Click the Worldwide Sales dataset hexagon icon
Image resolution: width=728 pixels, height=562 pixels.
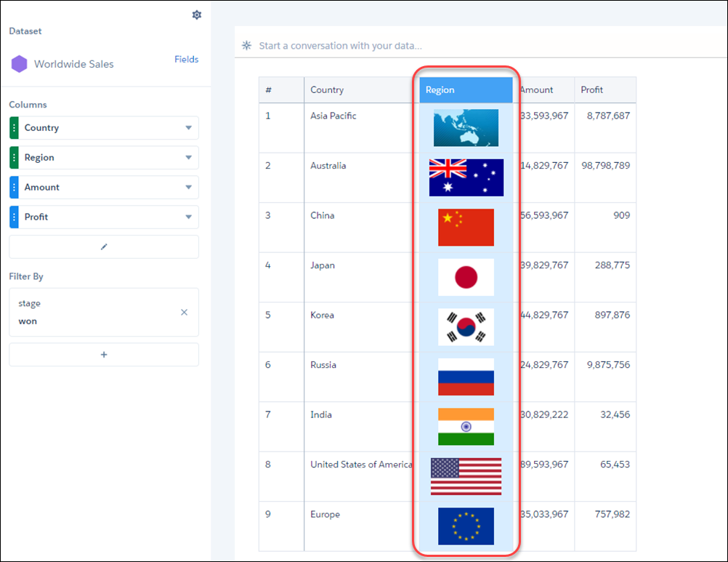pyautogui.click(x=19, y=64)
